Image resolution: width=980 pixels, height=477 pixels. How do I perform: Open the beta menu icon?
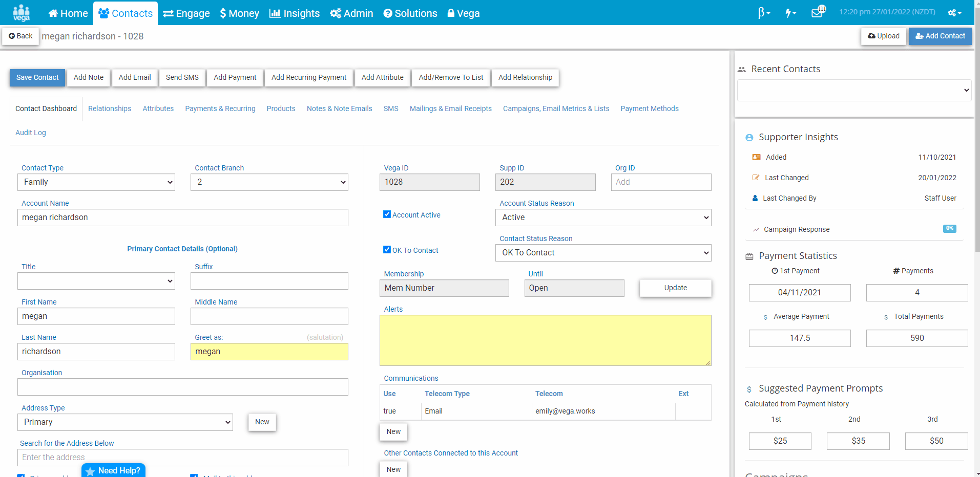tap(764, 13)
